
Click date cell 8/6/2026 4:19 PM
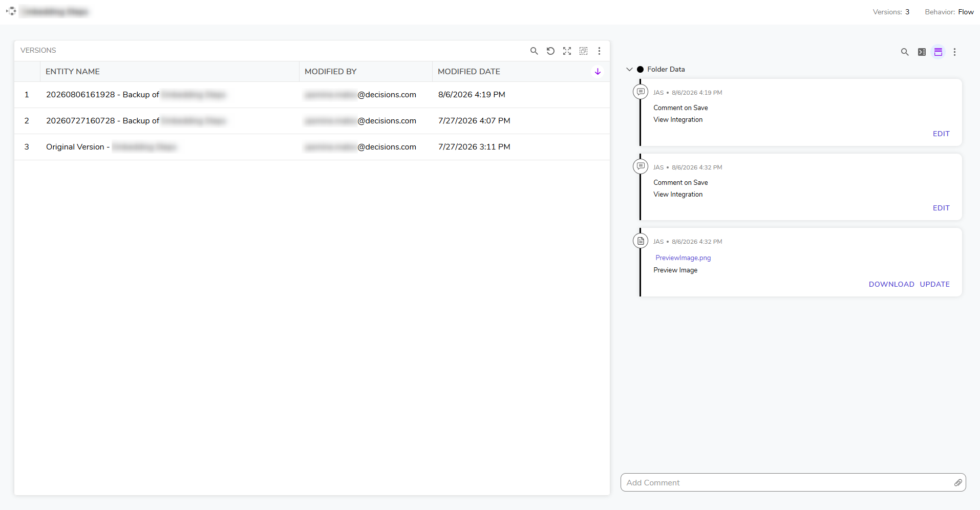coord(472,95)
